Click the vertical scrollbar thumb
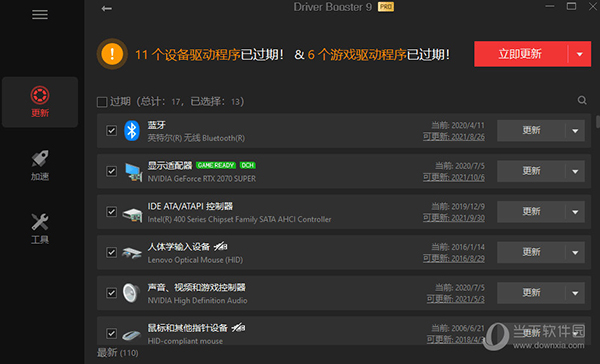 pos(598,122)
